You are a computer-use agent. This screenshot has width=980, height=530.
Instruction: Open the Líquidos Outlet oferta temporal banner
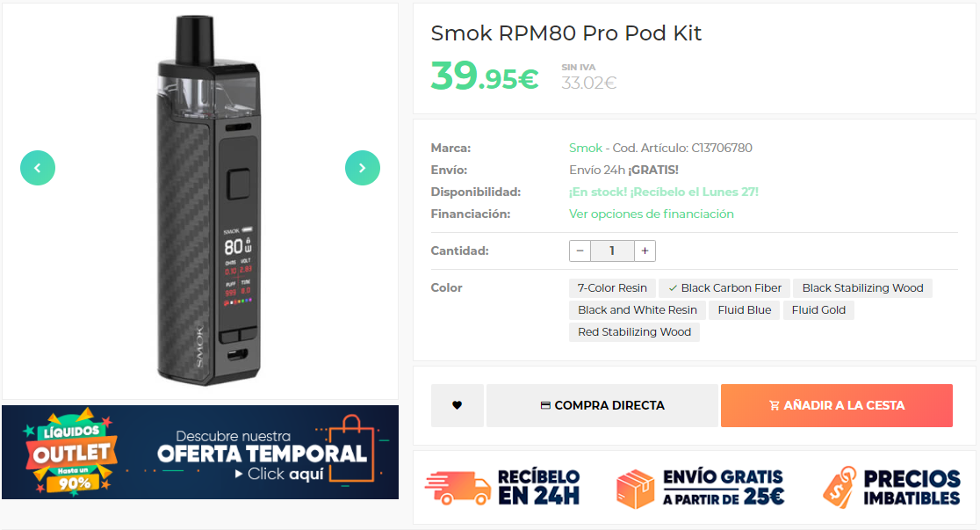tap(200, 452)
